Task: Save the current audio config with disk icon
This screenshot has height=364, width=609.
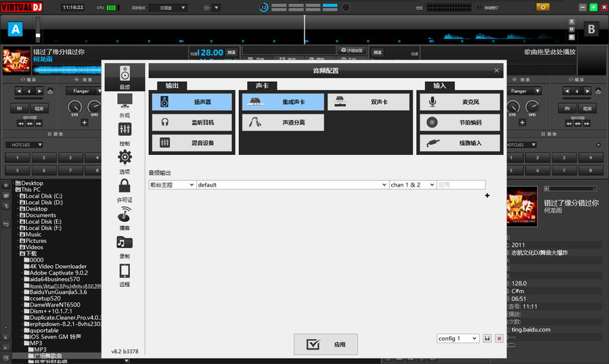Action: coord(487,338)
